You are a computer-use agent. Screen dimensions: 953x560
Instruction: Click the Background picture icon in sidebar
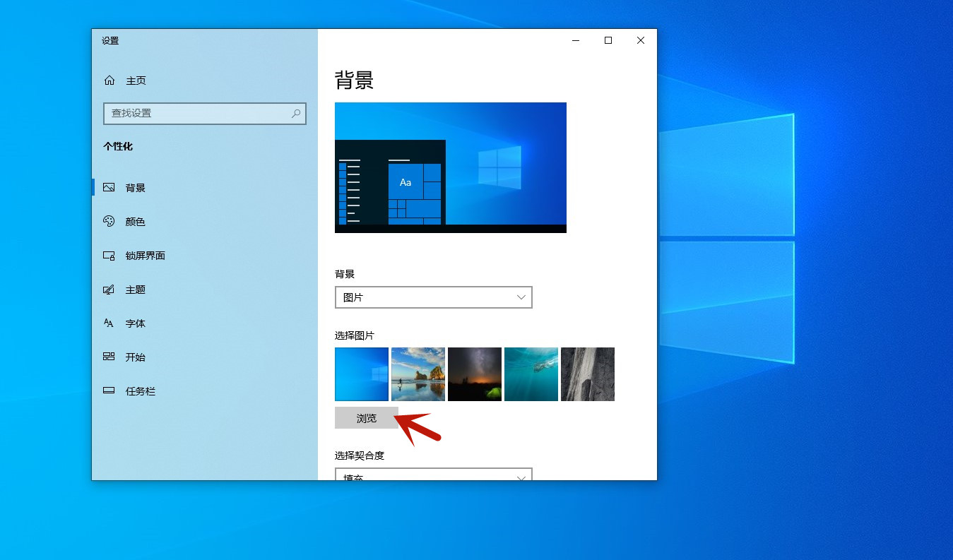(109, 188)
